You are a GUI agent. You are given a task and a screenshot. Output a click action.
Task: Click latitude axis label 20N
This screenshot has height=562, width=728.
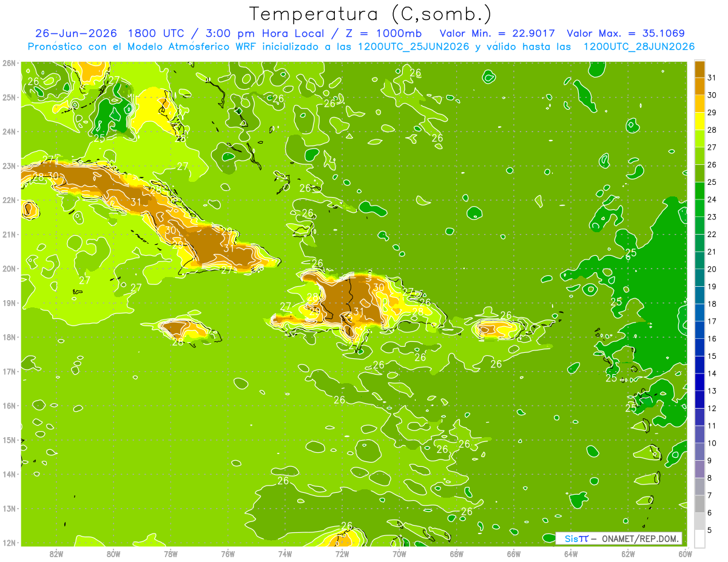pyautogui.click(x=8, y=269)
